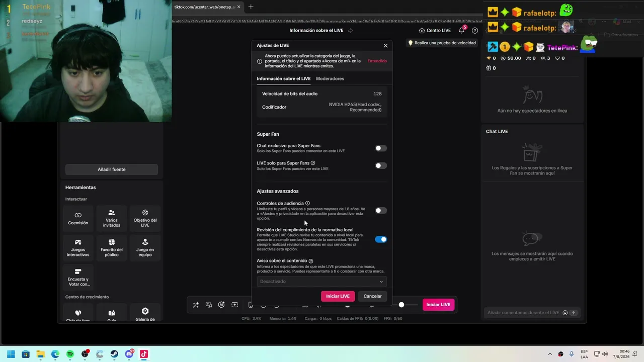Open Steam from the taskbar

coord(114,354)
